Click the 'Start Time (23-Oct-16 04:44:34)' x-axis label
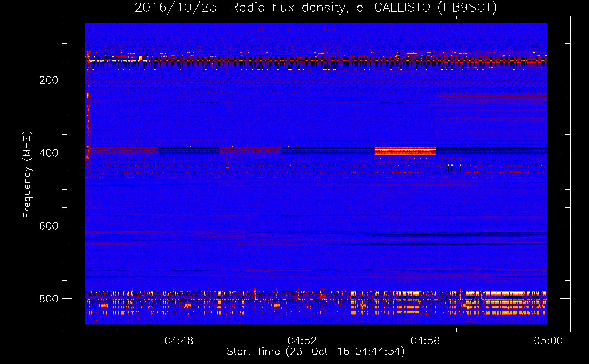Viewport: 589px width, 364px height. (316, 352)
